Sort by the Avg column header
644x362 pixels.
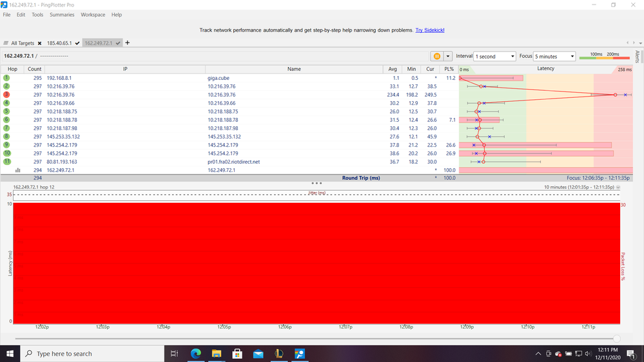[393, 69]
